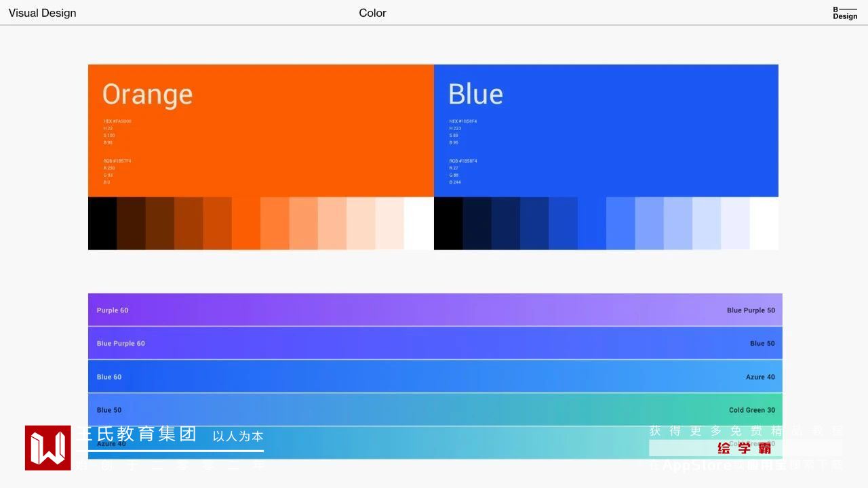Click the 王氏教育集团 company name
This screenshot has height=488, width=868.
point(136,434)
